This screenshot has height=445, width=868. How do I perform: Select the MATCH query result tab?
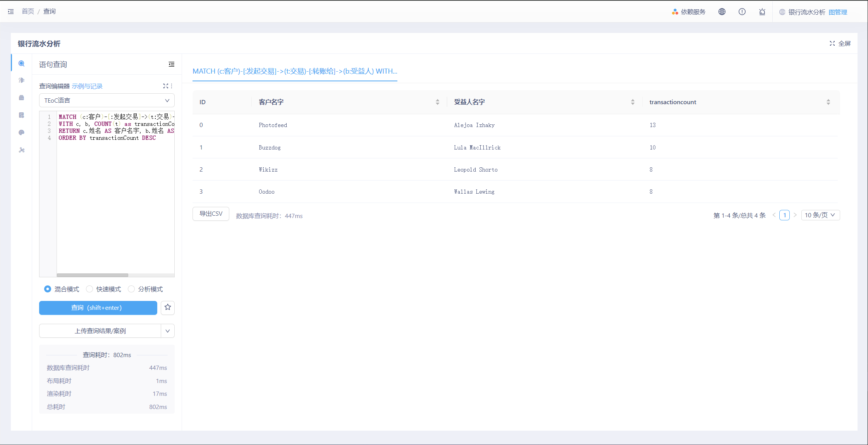point(295,71)
